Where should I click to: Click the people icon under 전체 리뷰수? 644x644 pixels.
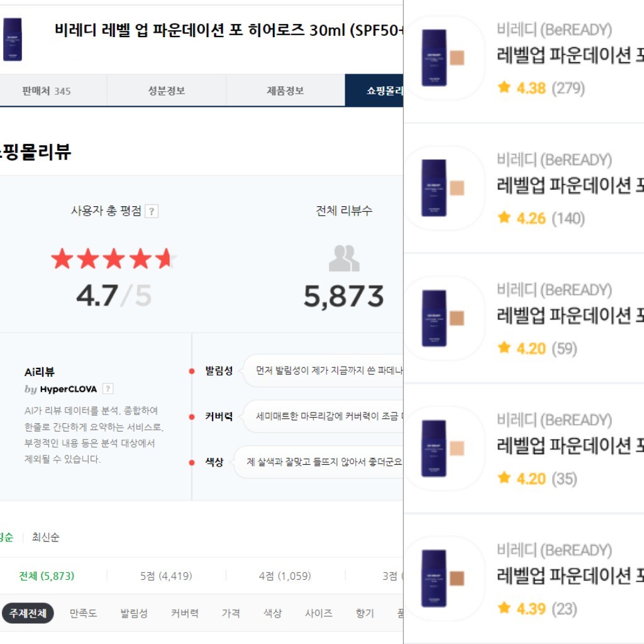344,258
